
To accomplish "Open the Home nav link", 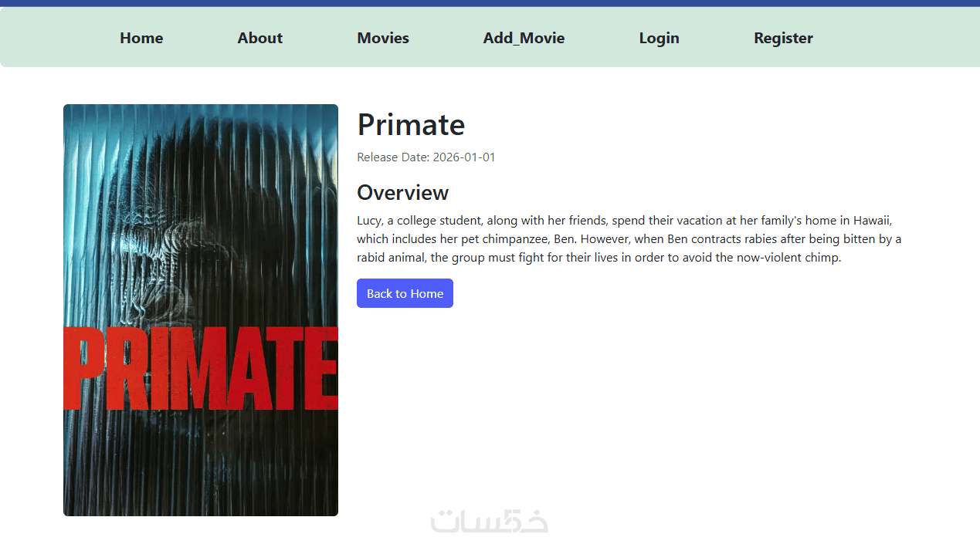I will tap(141, 38).
